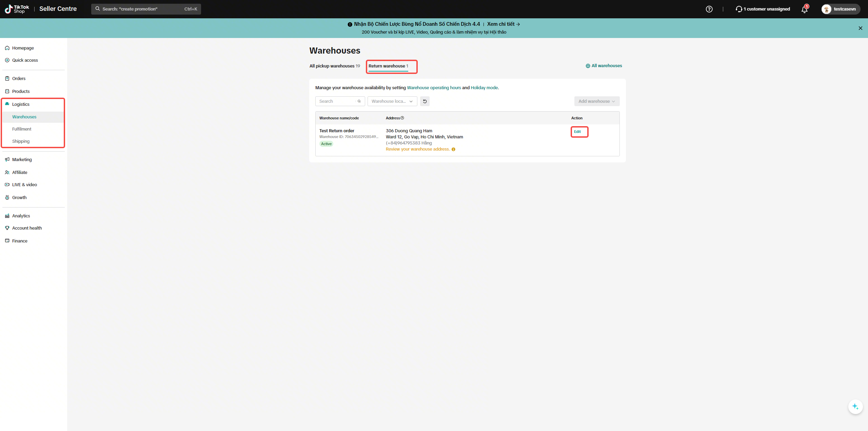Switch to All pickup warehouses tab
The width and height of the screenshot is (868, 431).
click(335, 66)
